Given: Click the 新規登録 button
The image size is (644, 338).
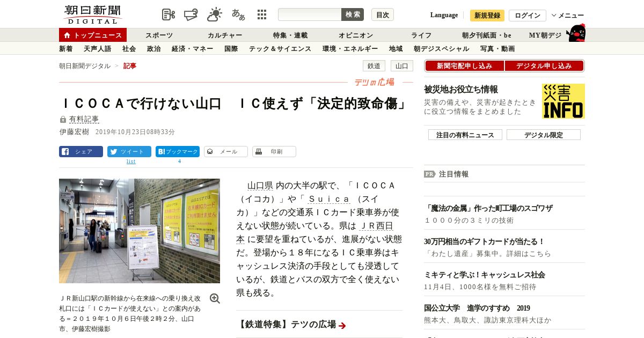Looking at the screenshot, I should pos(487,16).
